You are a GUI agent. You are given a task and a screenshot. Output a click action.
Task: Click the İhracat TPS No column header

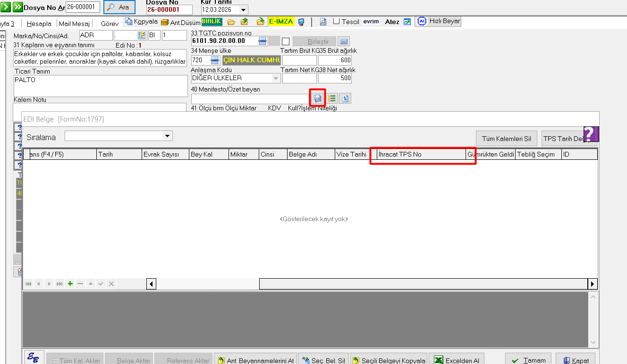421,154
